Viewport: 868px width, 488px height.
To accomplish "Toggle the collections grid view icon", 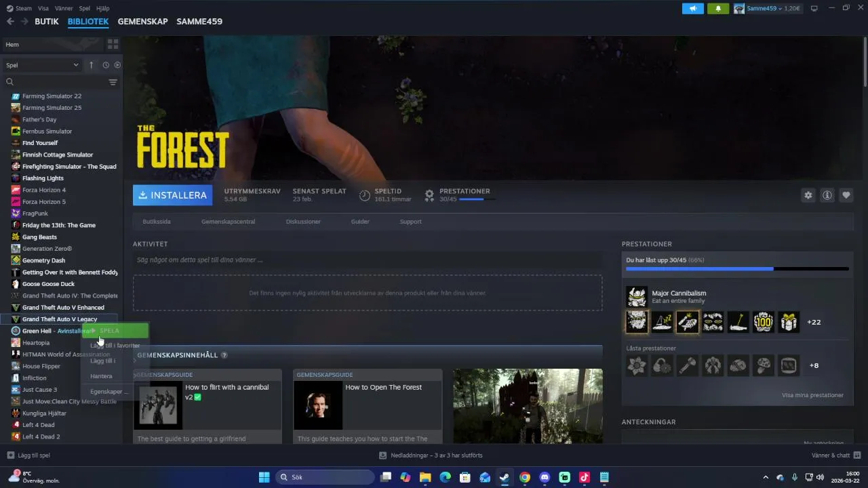I will coord(113,44).
